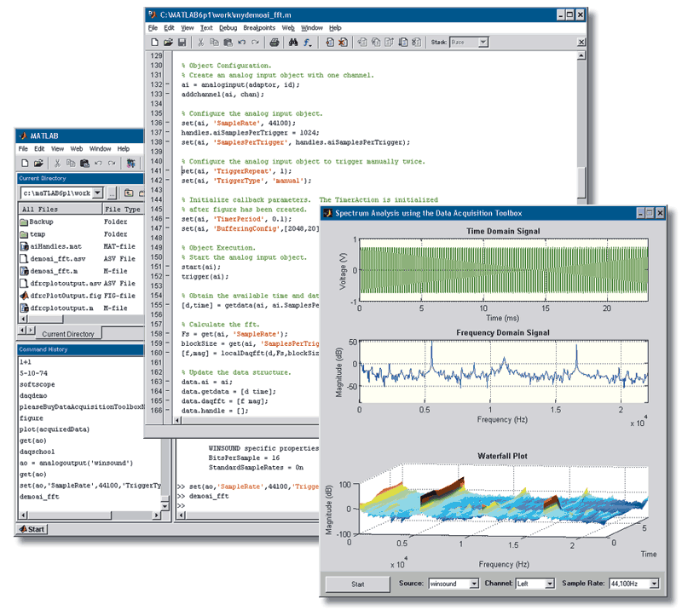This screenshot has width=682, height=616.
Task: Toggle the breakpoint dash at line 132
Action: pyautogui.click(x=167, y=84)
